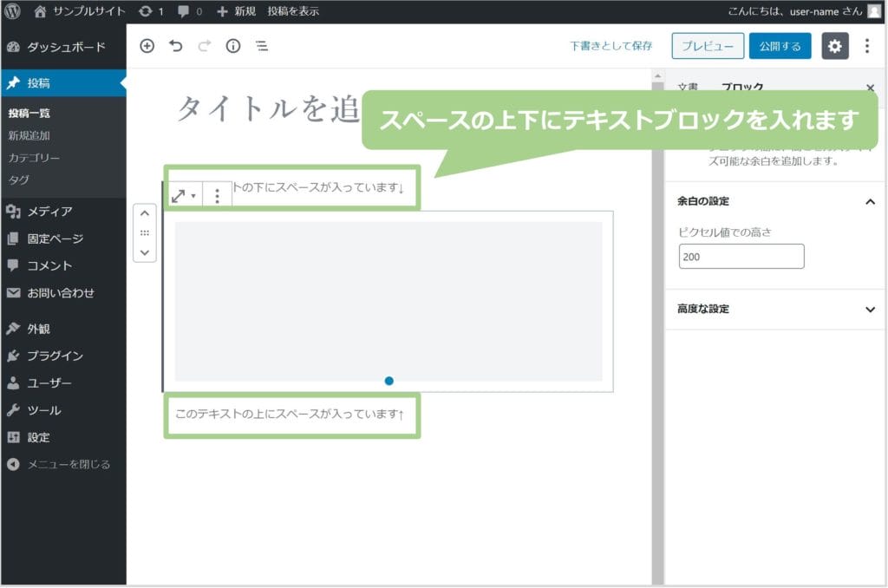Click the プレビュー button

tap(708, 47)
